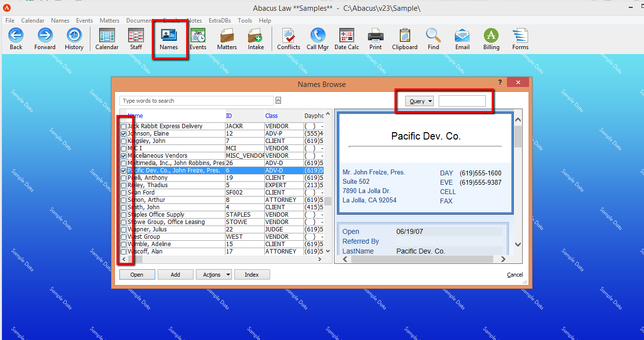Tick the Sean Ford checkbox

pyautogui.click(x=123, y=193)
